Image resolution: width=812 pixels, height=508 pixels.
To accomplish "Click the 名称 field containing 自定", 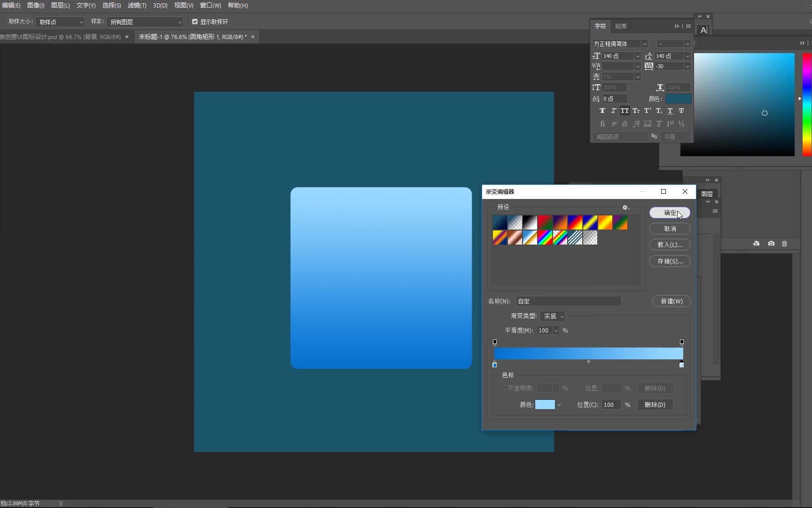I will pyautogui.click(x=569, y=302).
